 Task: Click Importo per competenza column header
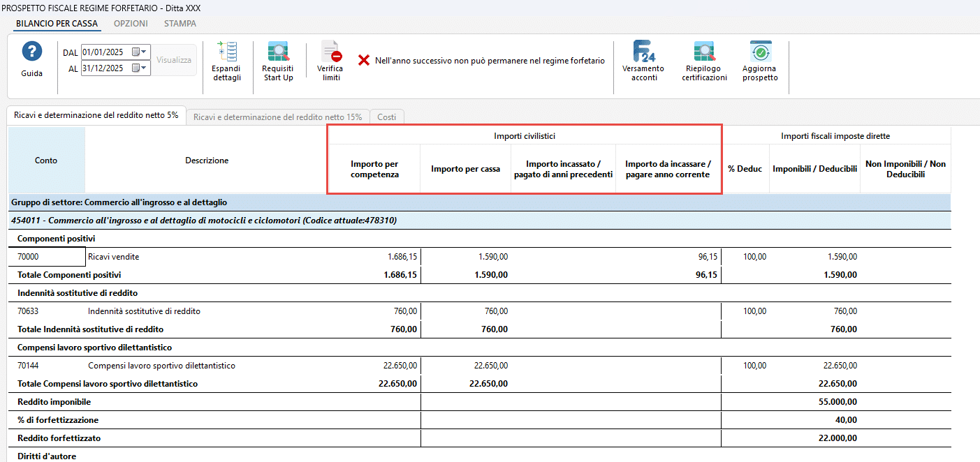(x=375, y=169)
